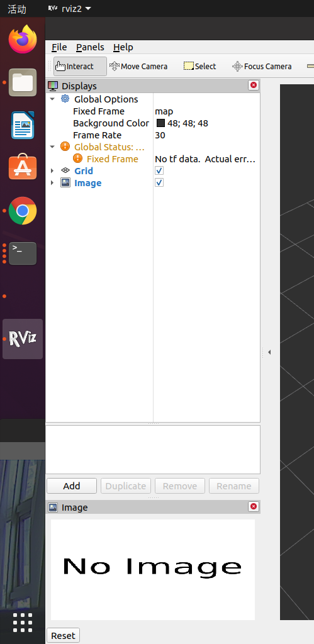Screen dimensions: 314x644
Task: Open the Panels menu
Action: click(90, 47)
